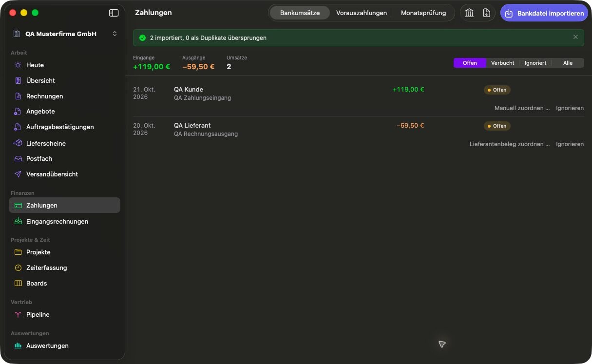This screenshot has width=592, height=364.
Task: Click Offen status badge of QA Lieferant
Action: (x=497, y=126)
